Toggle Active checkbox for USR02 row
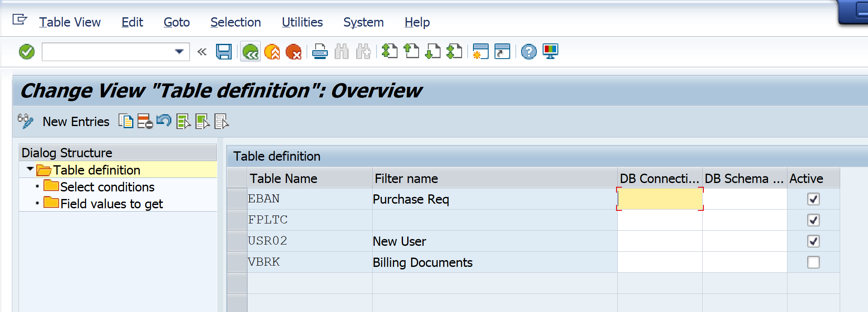Viewport: 868px width, 312px height. [813, 241]
